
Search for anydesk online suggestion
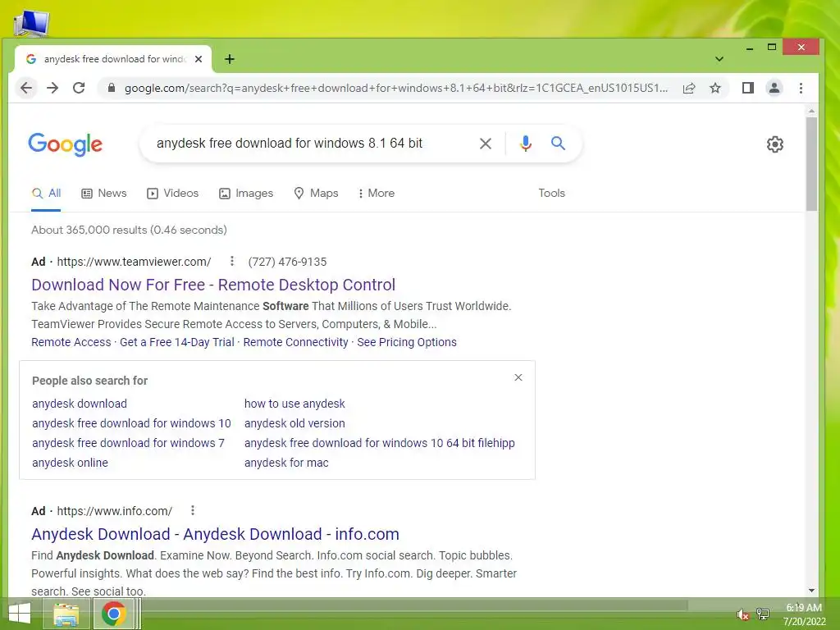(x=70, y=463)
